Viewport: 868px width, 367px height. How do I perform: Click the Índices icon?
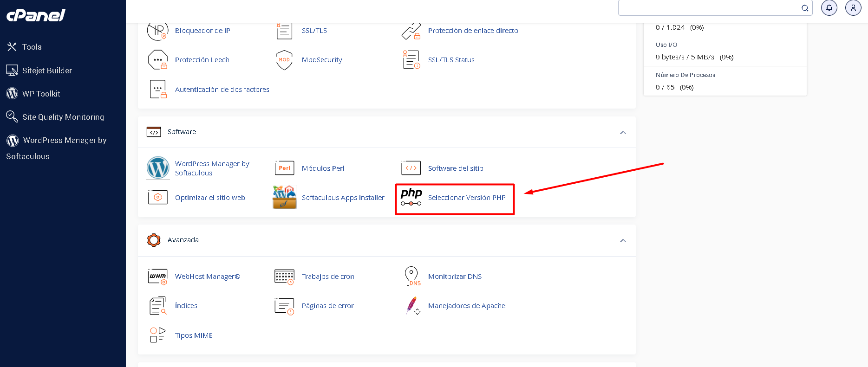[158, 306]
